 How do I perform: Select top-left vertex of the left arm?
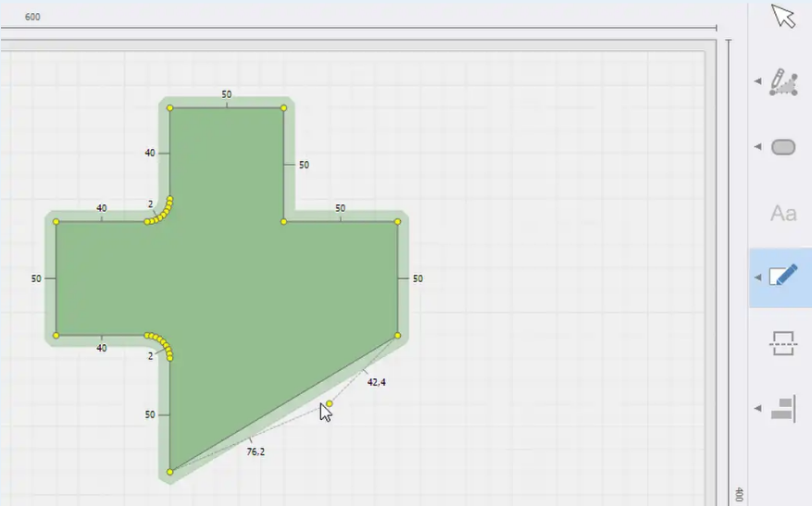56,222
